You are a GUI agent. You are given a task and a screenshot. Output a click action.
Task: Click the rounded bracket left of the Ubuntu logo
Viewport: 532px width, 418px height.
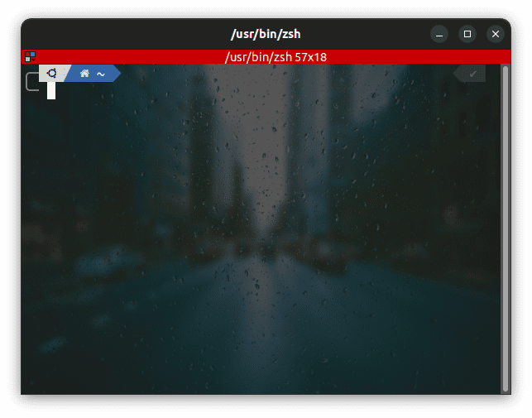pos(31,82)
